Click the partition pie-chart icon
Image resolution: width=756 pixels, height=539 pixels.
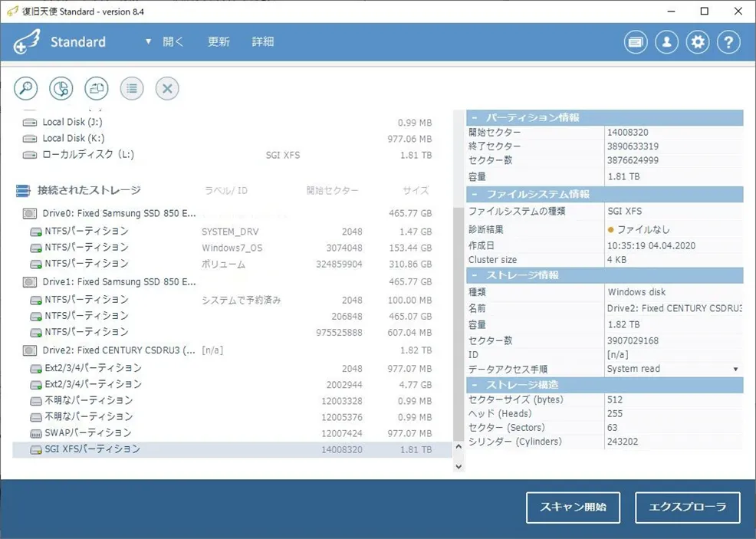(61, 88)
